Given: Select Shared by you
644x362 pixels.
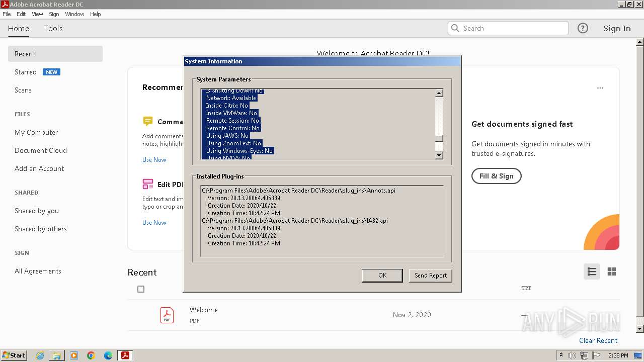Looking at the screenshot, I should pos(37,211).
